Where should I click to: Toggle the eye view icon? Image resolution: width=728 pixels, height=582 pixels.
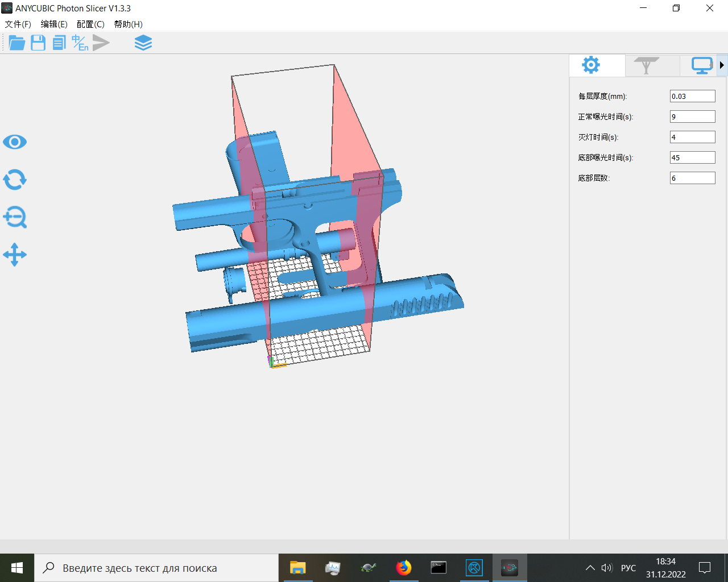(15, 142)
